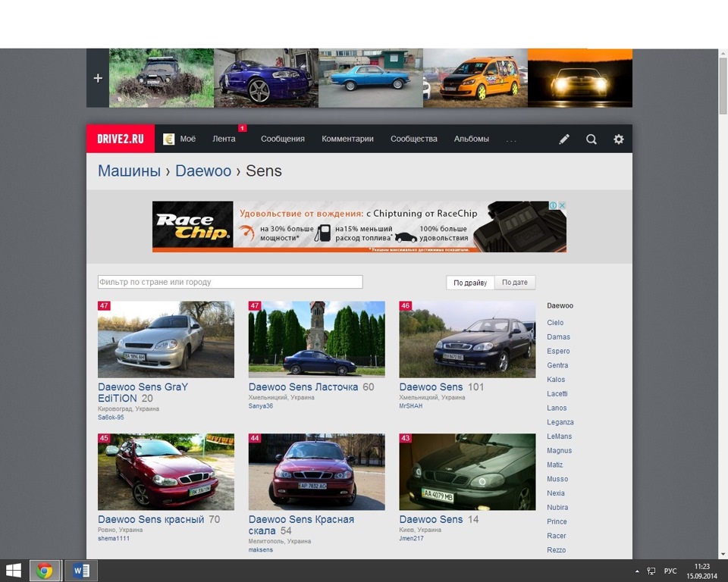Image resolution: width=728 pixels, height=582 pixels.
Task: Open user profile Sa6ok-95
Action: (x=111, y=418)
